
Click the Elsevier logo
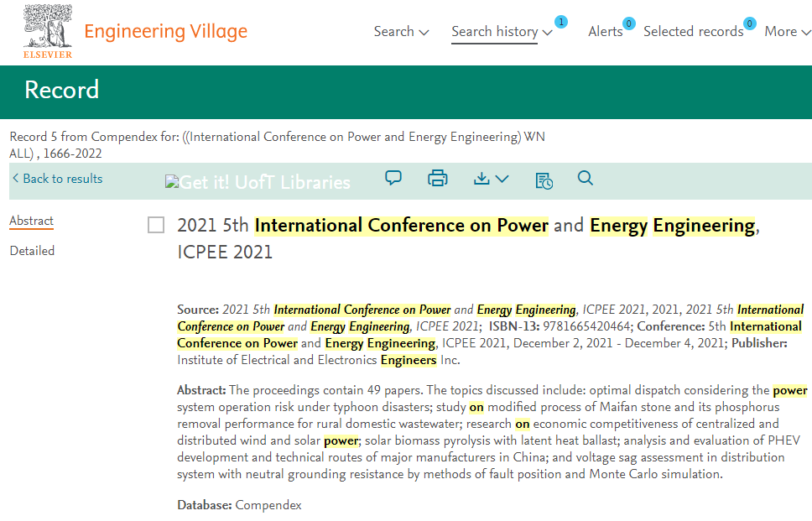coord(48,32)
